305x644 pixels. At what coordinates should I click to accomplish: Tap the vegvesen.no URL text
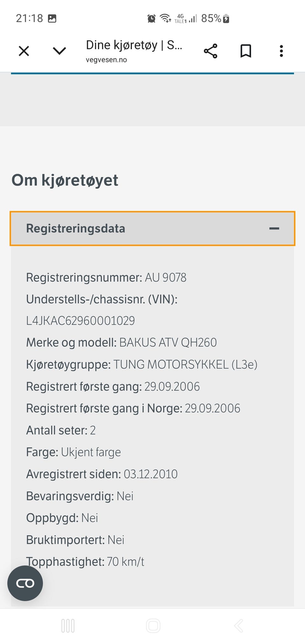tap(106, 60)
